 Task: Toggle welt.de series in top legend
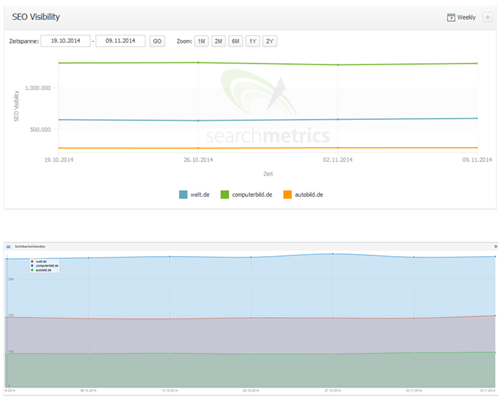[x=200, y=195]
